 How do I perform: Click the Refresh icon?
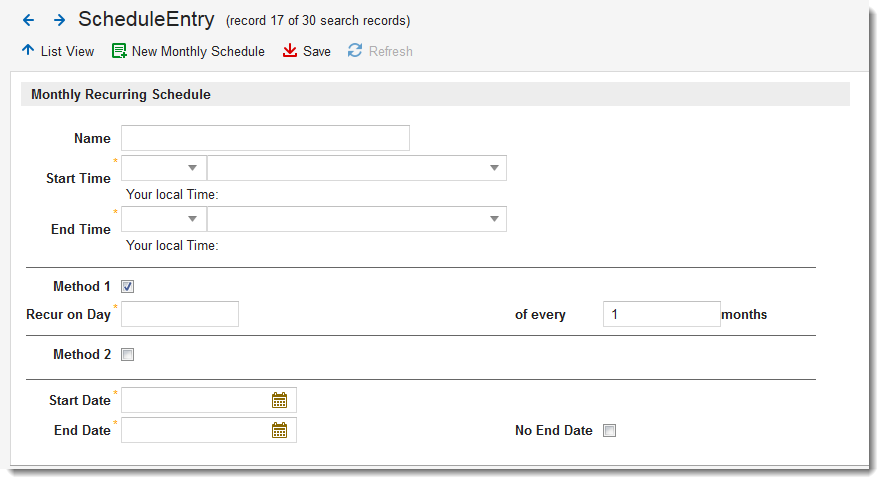point(355,51)
